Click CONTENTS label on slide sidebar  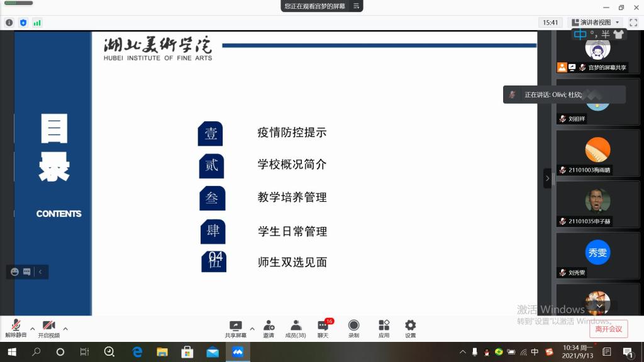point(58,214)
